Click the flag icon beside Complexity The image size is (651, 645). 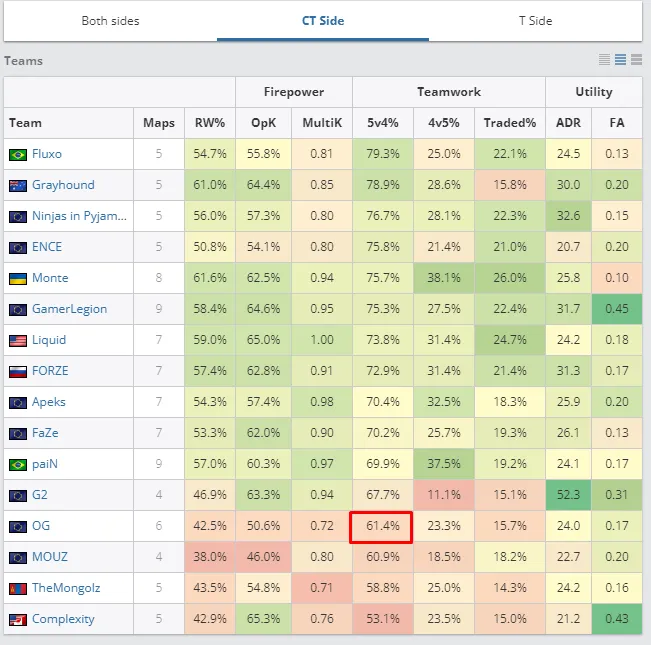18,620
